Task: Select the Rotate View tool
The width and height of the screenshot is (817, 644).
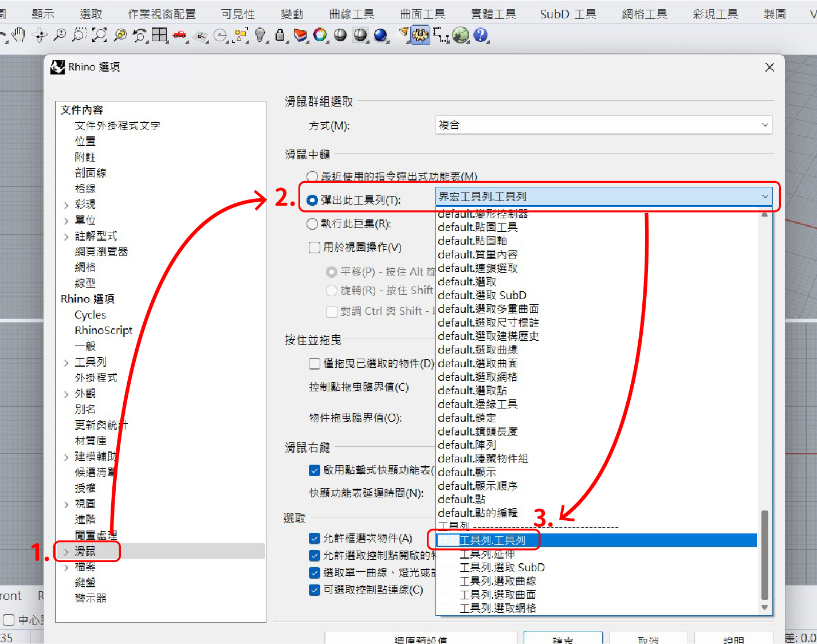Action: (x=40, y=36)
